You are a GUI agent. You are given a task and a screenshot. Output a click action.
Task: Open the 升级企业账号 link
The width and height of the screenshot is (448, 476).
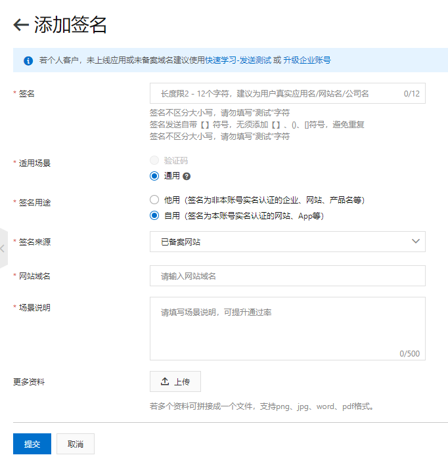pos(307,60)
